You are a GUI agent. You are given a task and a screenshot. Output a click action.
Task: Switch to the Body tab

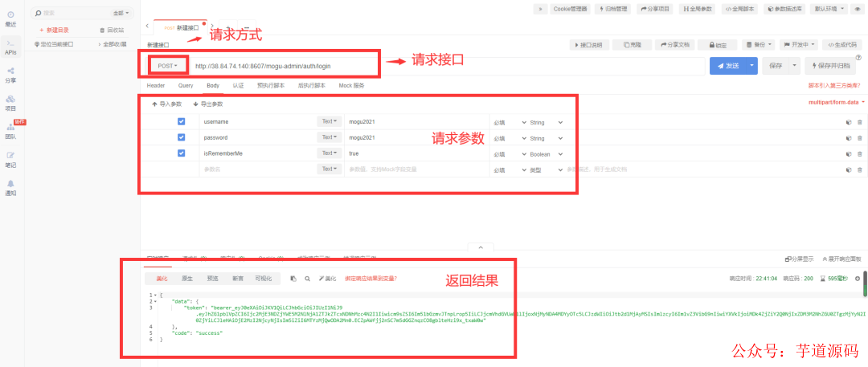[213, 86]
